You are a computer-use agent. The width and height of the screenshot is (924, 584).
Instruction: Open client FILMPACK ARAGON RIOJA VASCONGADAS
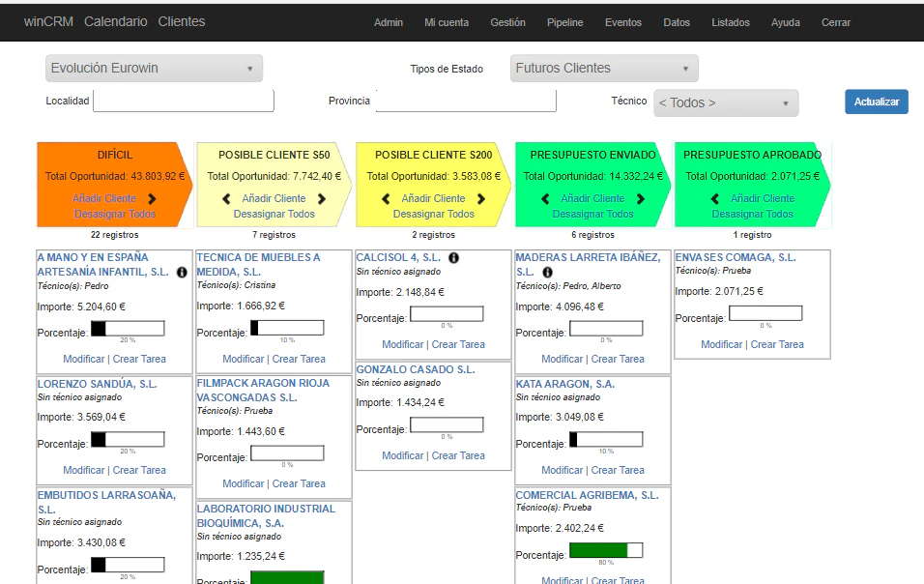coord(263,390)
